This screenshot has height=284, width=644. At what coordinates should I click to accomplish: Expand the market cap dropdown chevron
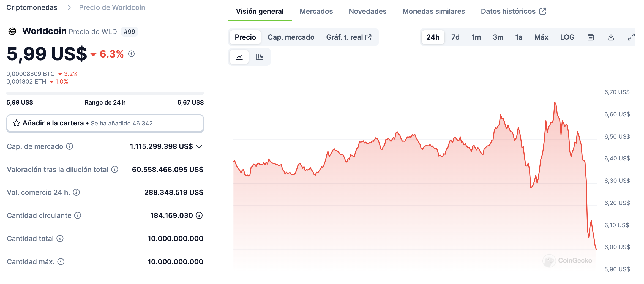pos(199,147)
